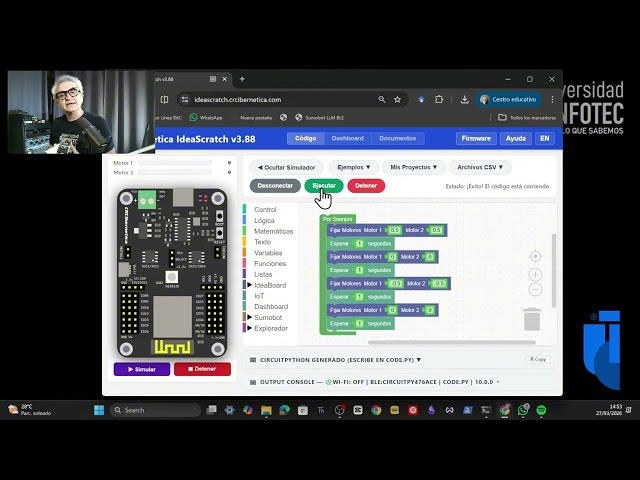Viewport: 640px width, 480px height.
Task: Click the Motor 2 level bar
Action: click(x=175, y=173)
